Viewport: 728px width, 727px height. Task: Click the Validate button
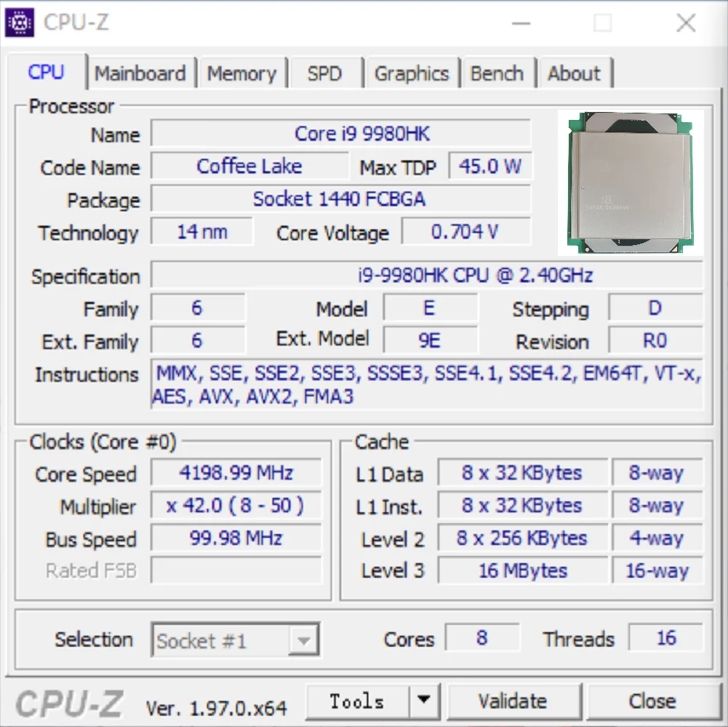point(513,701)
